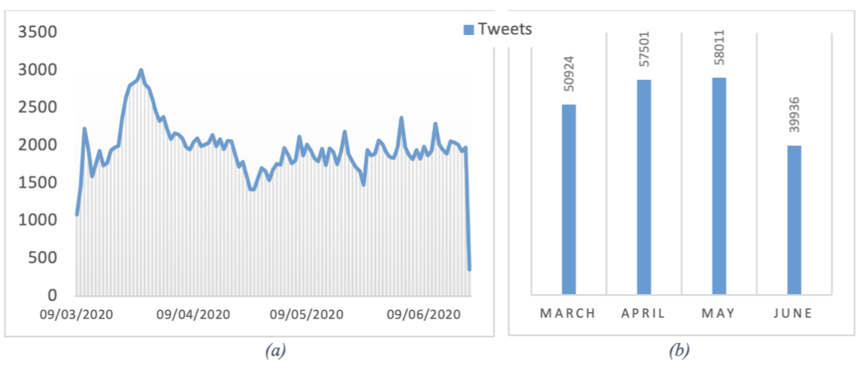Click the (a) caption under the line chart
The image size is (868, 368).
point(275,351)
